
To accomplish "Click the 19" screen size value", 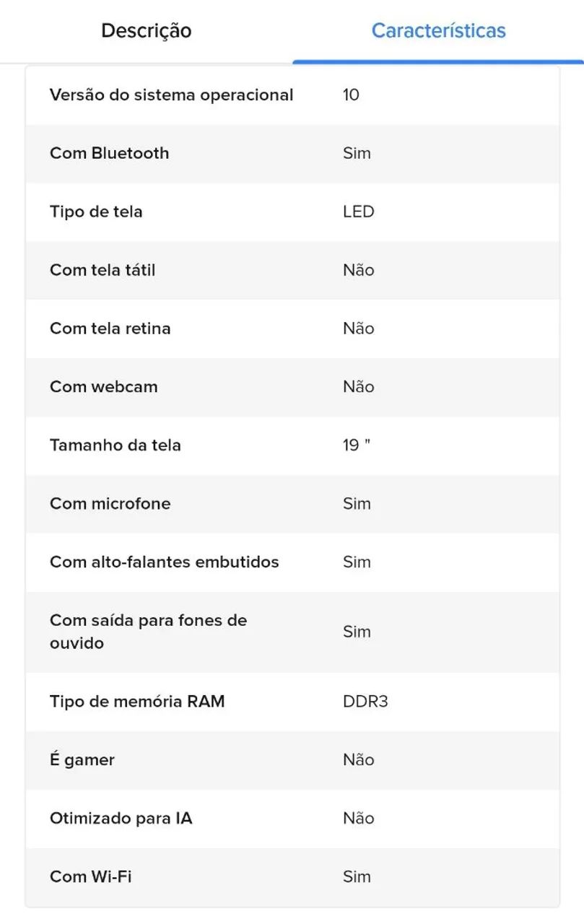I will click(x=356, y=445).
